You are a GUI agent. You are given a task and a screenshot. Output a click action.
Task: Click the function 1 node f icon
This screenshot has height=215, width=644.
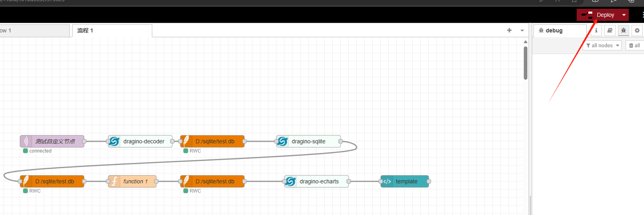click(114, 181)
